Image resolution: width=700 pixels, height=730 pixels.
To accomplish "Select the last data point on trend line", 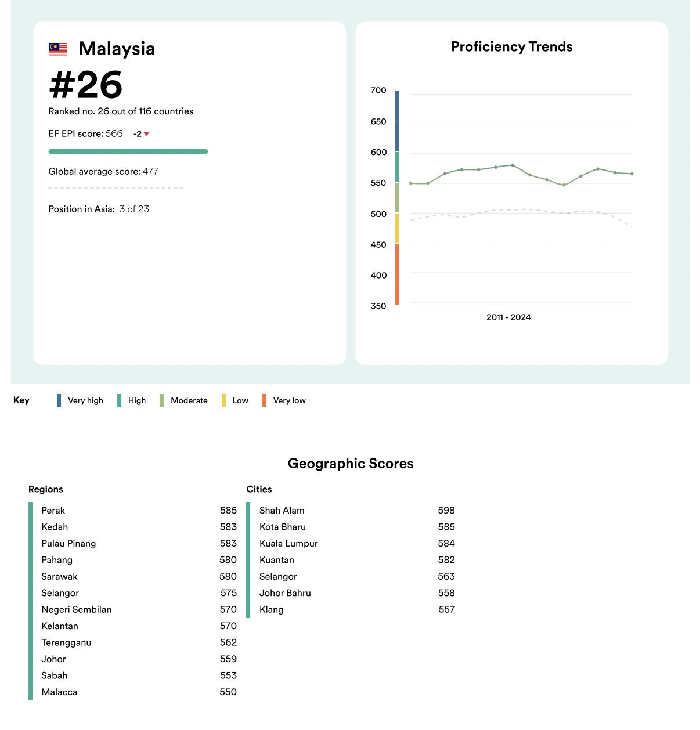I will (x=632, y=174).
